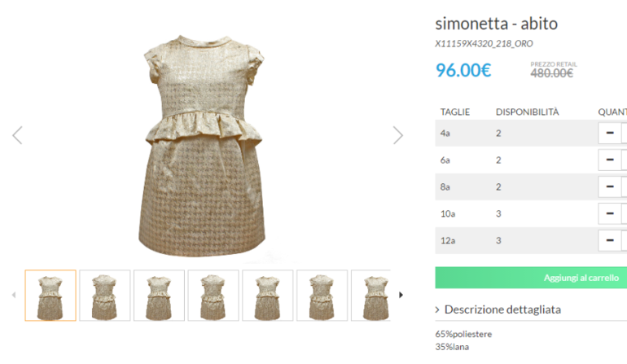This screenshot has width=627, height=364.
Task: Decrease quantity for size 10a
Action: pyautogui.click(x=610, y=213)
